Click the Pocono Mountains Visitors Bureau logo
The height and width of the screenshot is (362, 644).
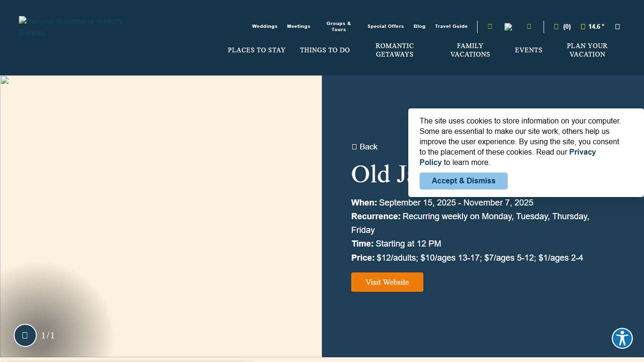71,27
